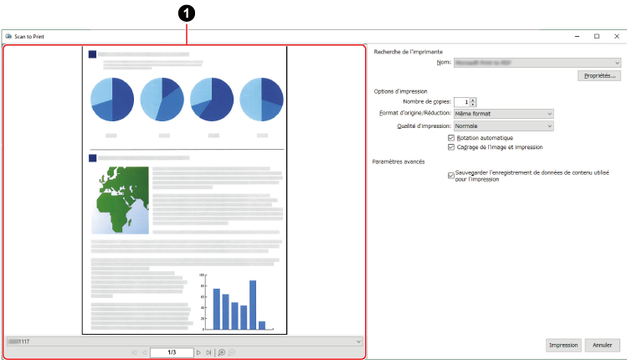The width and height of the screenshot is (627, 364).
Task: Go to the first page of preview
Action: coord(135,352)
